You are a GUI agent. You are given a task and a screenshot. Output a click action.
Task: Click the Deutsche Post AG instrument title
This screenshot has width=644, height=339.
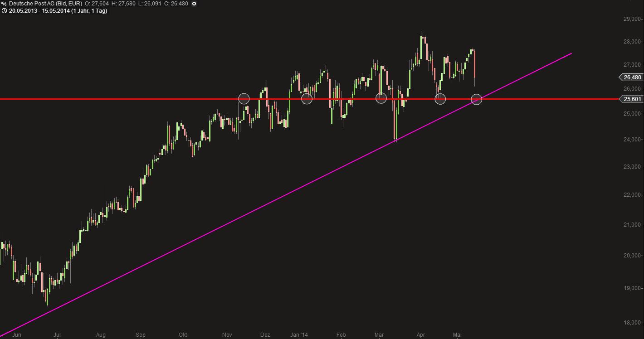(45, 4)
